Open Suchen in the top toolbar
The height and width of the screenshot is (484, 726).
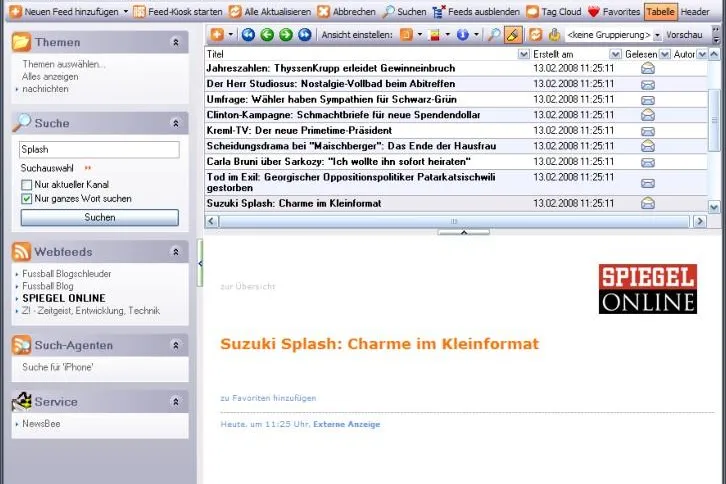(x=404, y=12)
